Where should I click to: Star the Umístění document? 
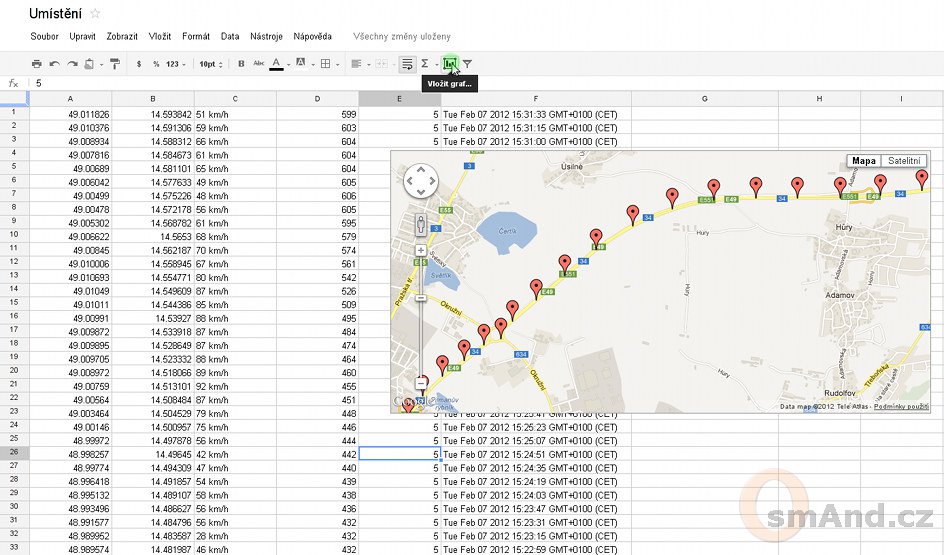[95, 13]
